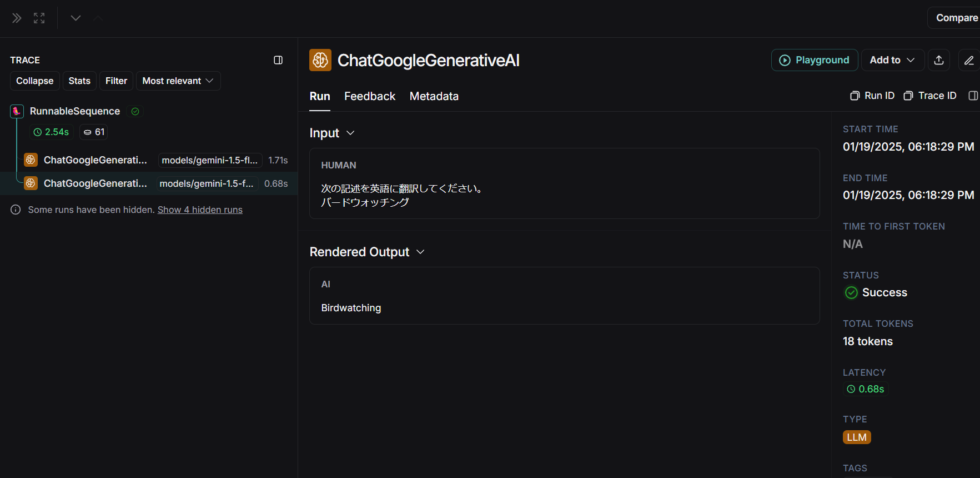This screenshot has width=980, height=478.
Task: Open trace Filter
Action: tap(116, 81)
